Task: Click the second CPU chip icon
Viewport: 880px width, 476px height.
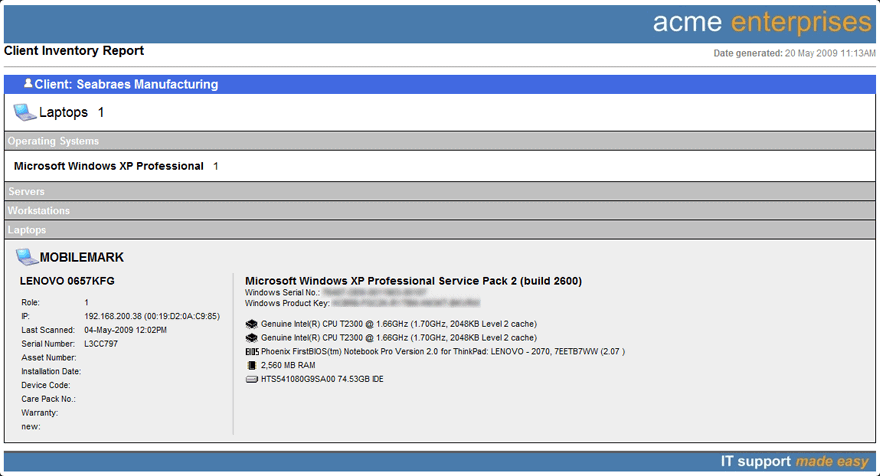Action: tap(251, 338)
